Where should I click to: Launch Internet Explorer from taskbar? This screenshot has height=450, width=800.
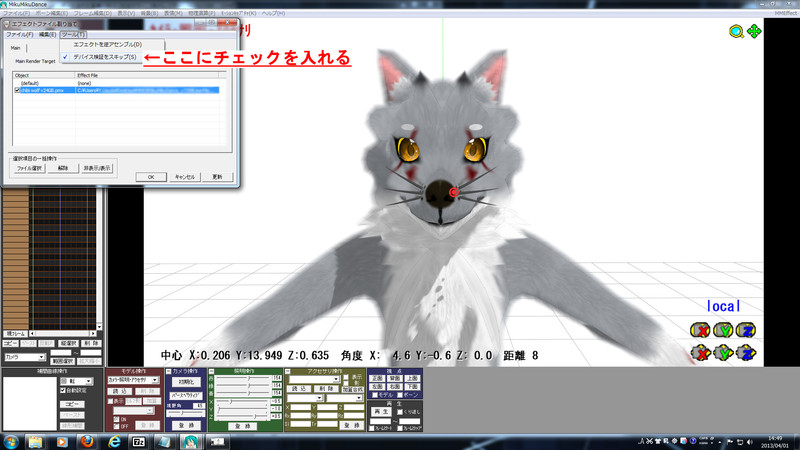tap(114, 442)
